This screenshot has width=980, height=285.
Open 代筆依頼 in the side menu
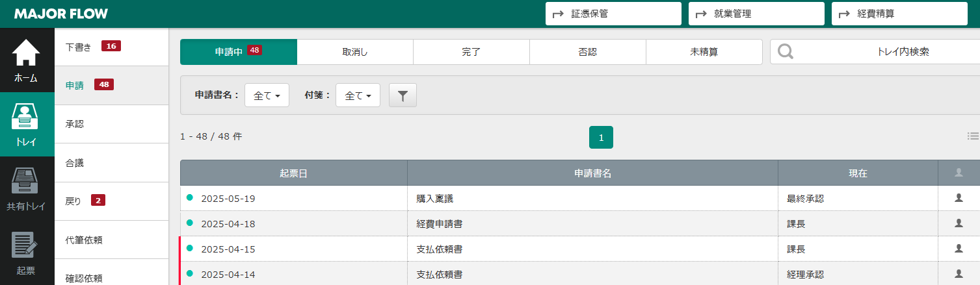click(x=112, y=240)
